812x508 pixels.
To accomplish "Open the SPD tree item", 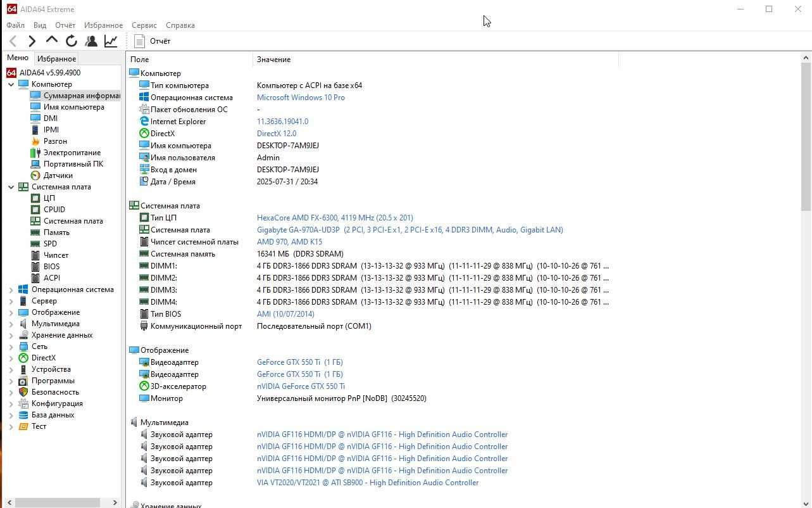I will 50,244.
